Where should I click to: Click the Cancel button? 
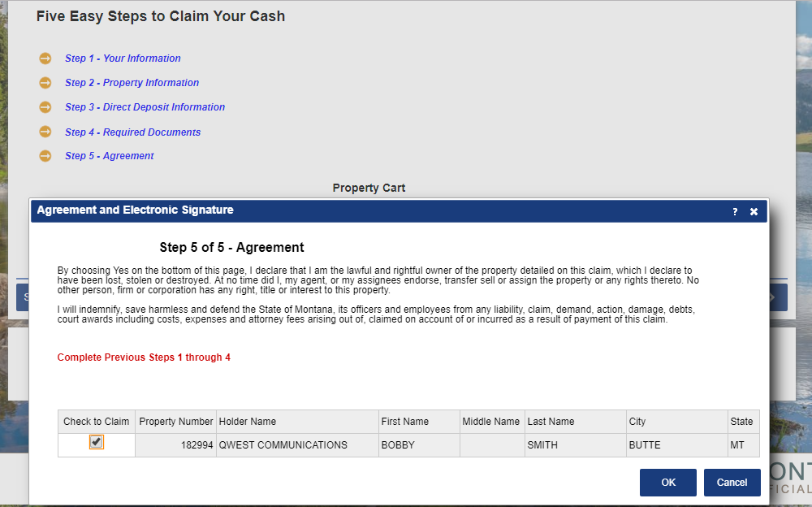[x=732, y=482]
